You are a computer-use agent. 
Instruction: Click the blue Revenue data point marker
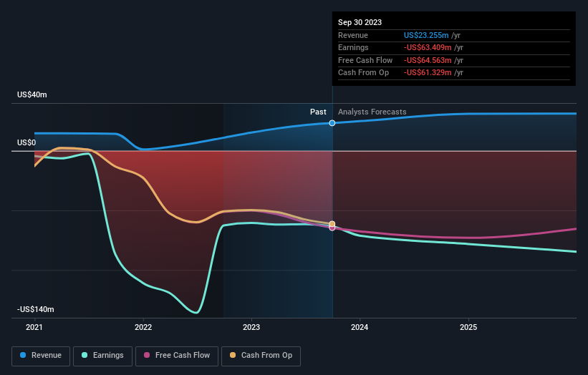click(332, 123)
